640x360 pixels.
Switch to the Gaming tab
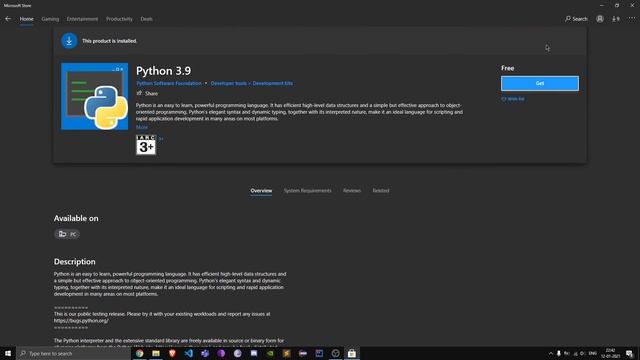[x=50, y=19]
